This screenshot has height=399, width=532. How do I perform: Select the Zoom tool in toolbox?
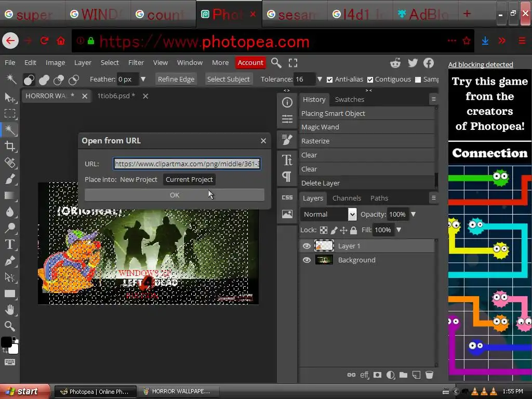10,326
